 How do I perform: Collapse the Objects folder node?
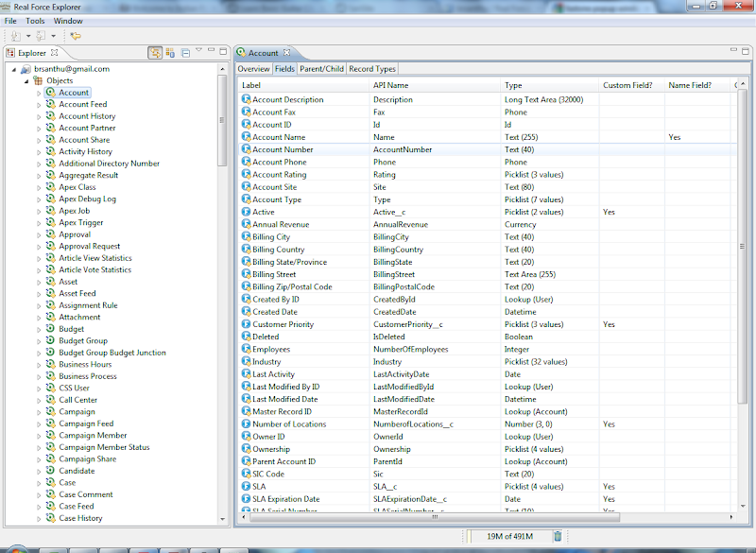(x=26, y=81)
